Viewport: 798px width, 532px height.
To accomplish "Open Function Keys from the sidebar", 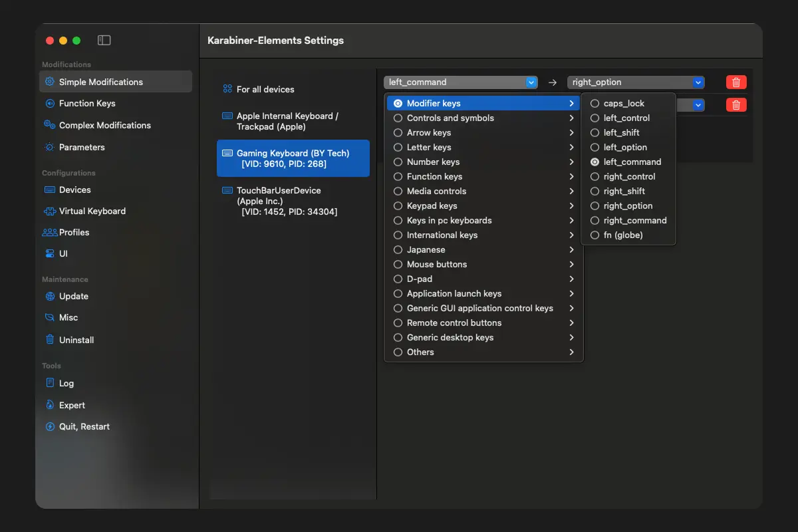I will point(87,104).
